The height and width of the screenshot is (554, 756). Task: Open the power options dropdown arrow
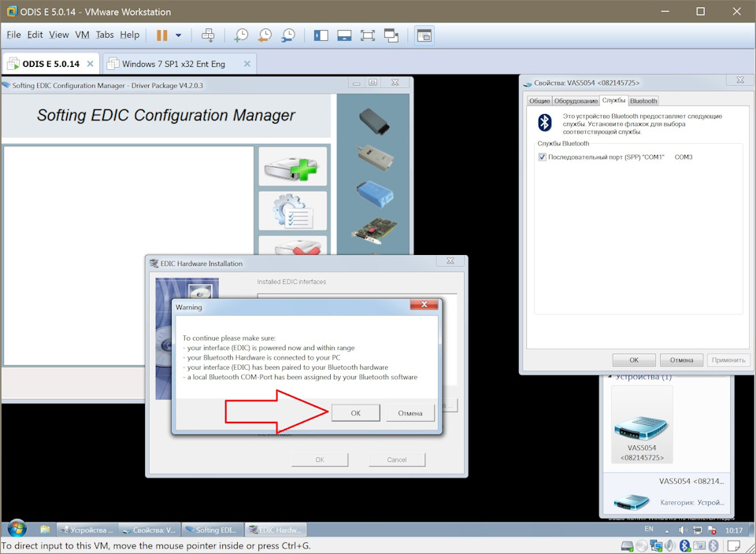tap(179, 35)
